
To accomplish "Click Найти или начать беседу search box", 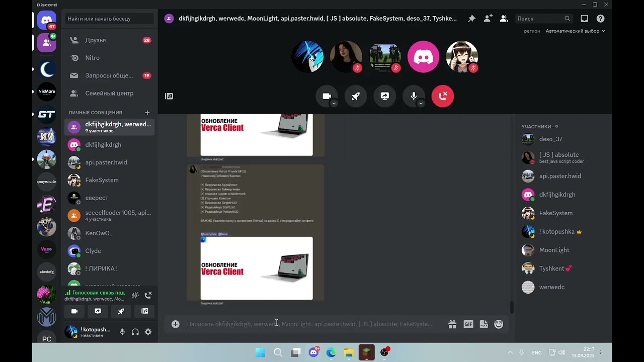I will 110,19.
